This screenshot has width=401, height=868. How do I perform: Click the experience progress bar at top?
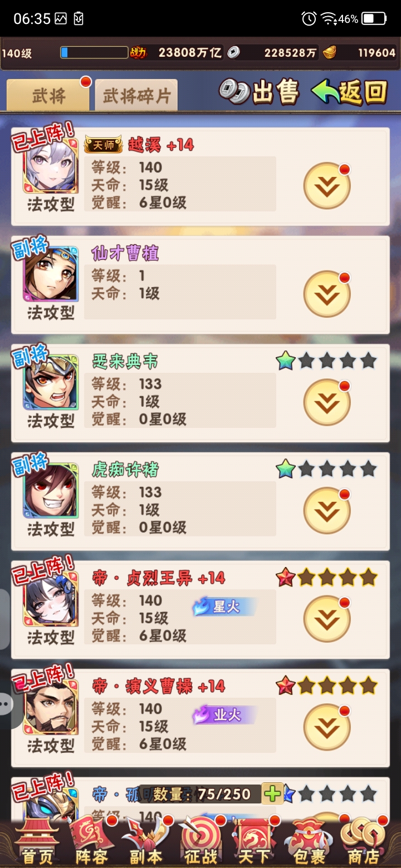94,53
